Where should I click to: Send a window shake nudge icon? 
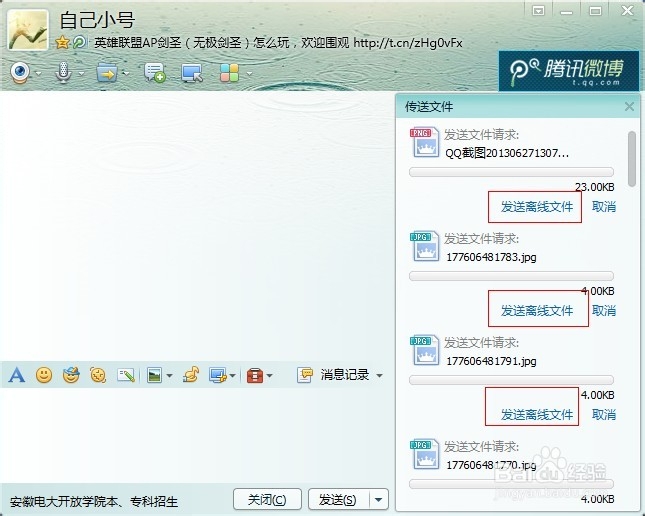(x=98, y=375)
